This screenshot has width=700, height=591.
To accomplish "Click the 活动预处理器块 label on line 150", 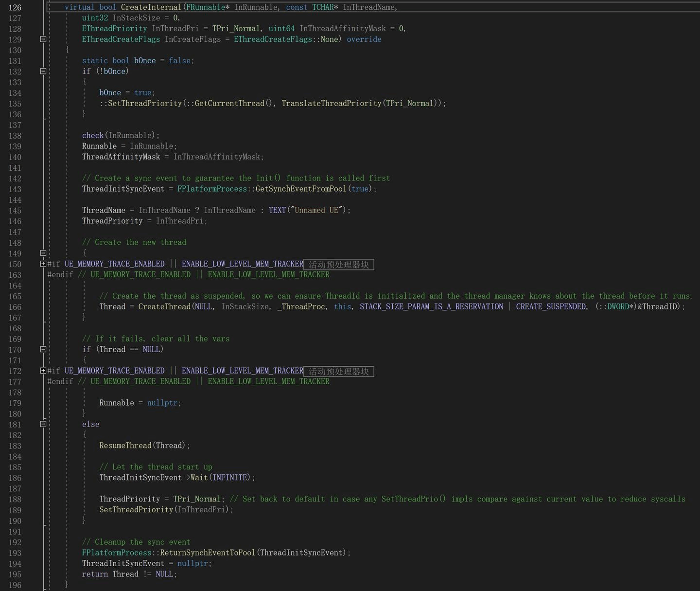I will click(x=339, y=265).
